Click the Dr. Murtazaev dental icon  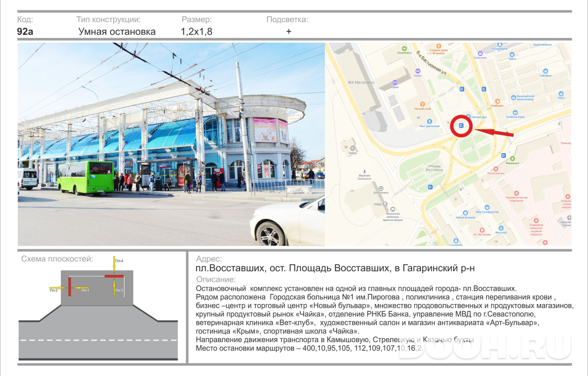(x=483, y=230)
